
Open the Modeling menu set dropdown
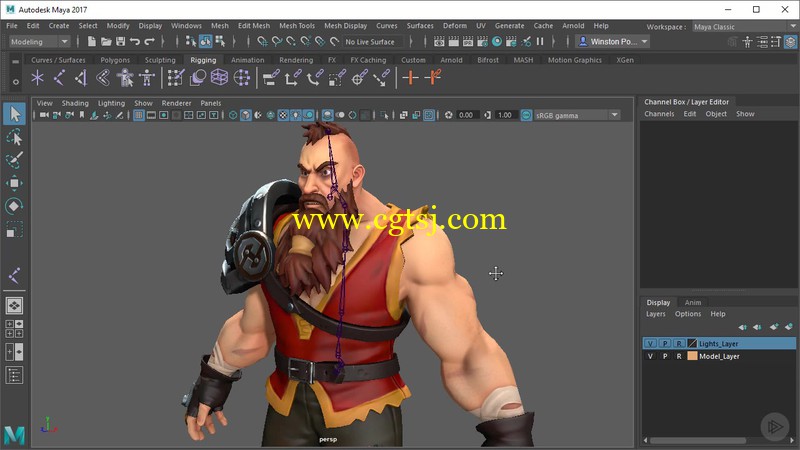tap(39, 42)
